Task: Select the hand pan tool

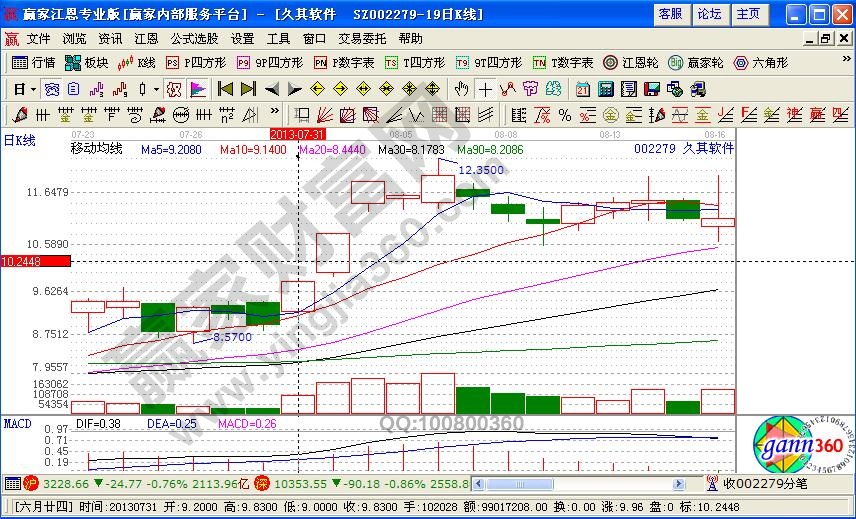Action: coord(461,89)
